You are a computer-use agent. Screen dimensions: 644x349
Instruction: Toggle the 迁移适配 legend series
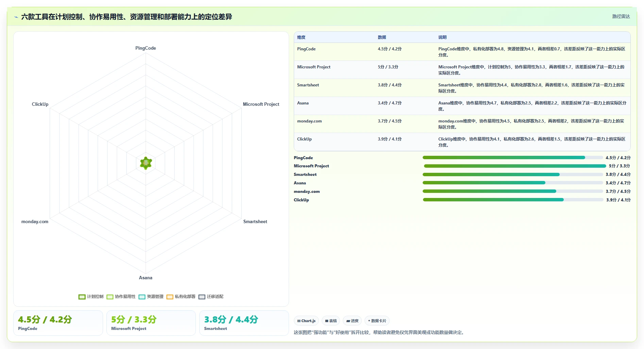(211, 297)
